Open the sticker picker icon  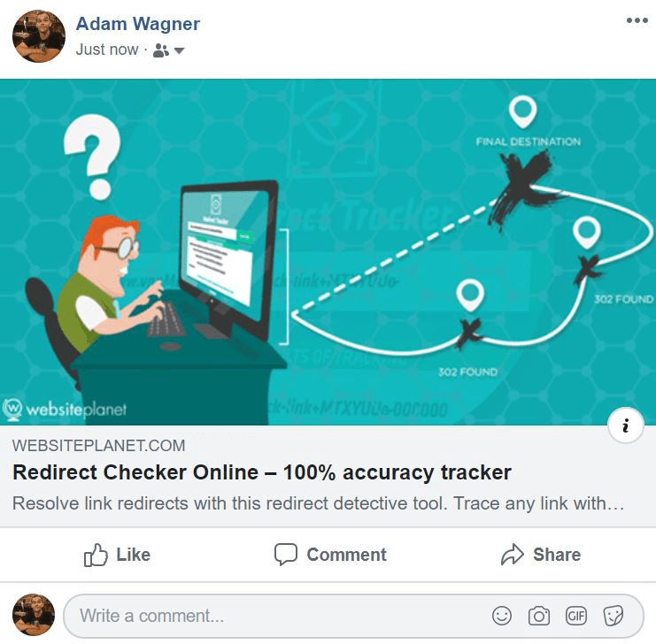click(x=614, y=616)
